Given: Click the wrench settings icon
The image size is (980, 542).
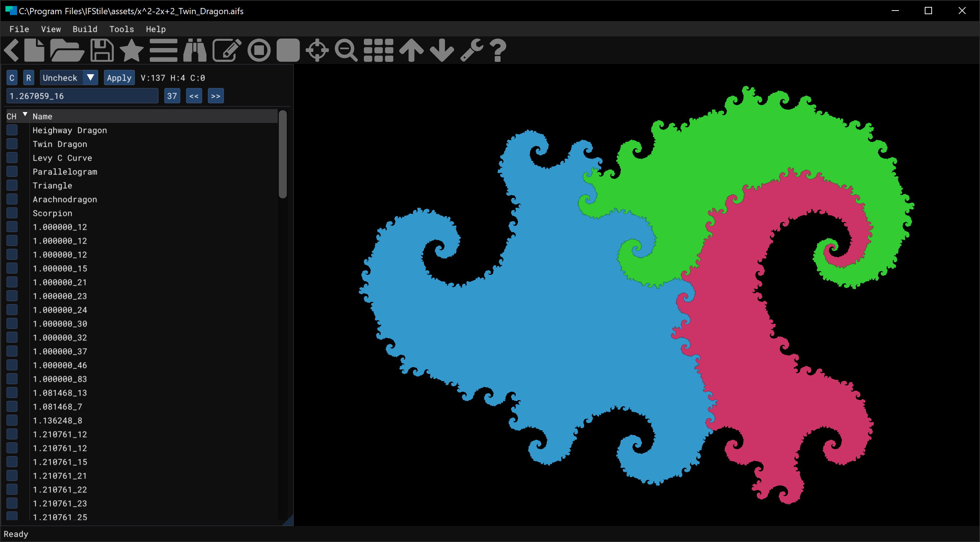Looking at the screenshot, I should (x=471, y=50).
